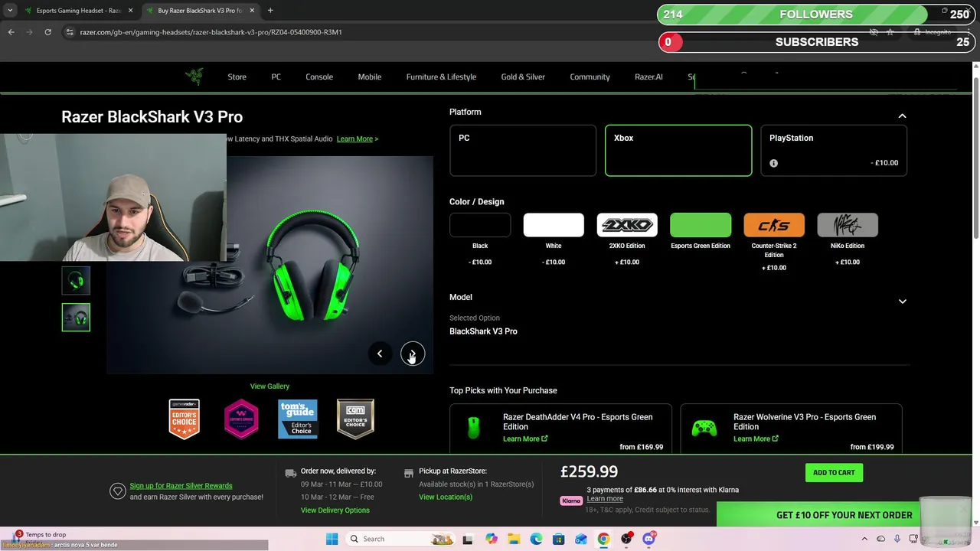
Task: Open the PC menu
Action: coord(276,77)
